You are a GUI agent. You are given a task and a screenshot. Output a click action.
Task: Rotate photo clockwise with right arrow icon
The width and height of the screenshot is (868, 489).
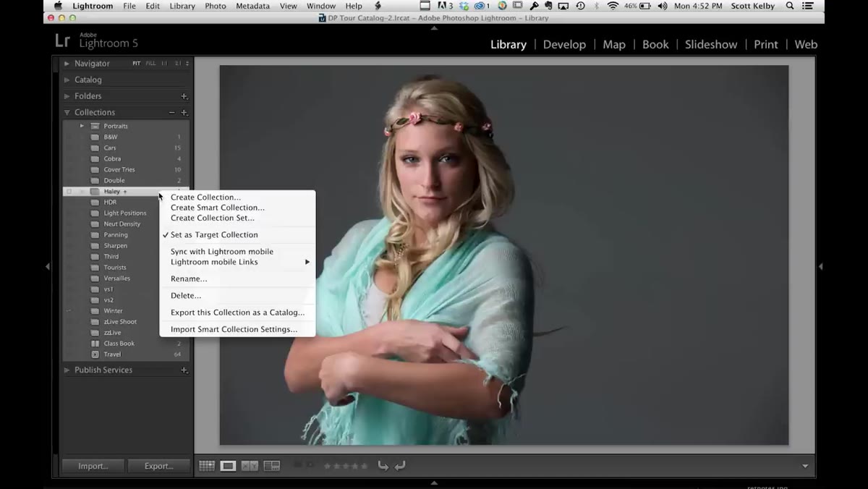coord(400,466)
